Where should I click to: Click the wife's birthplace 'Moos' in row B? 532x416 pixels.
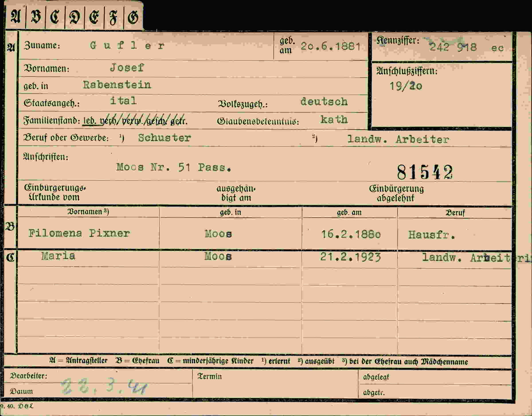218,234
